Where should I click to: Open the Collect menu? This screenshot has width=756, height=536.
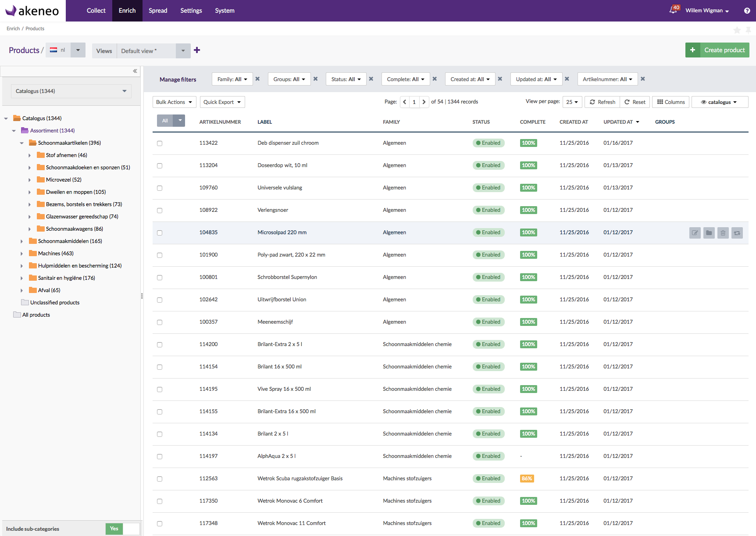96,11
